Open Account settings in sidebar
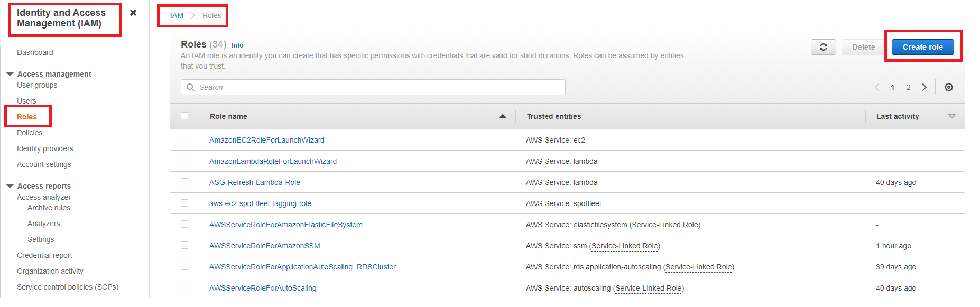This screenshot has height=307, width=980. [x=44, y=164]
